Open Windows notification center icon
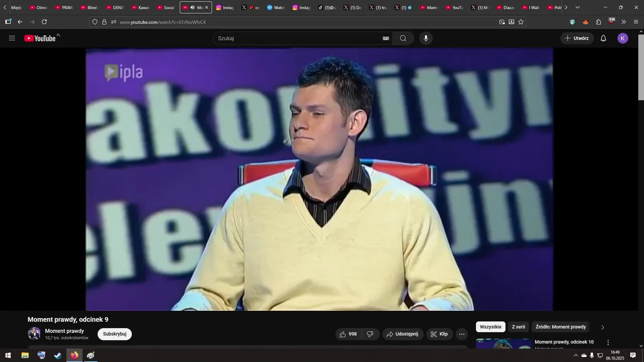 pos(633,355)
